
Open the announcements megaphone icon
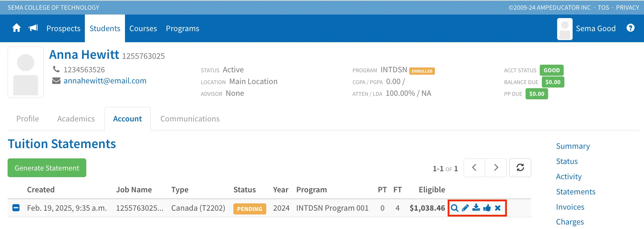(33, 28)
